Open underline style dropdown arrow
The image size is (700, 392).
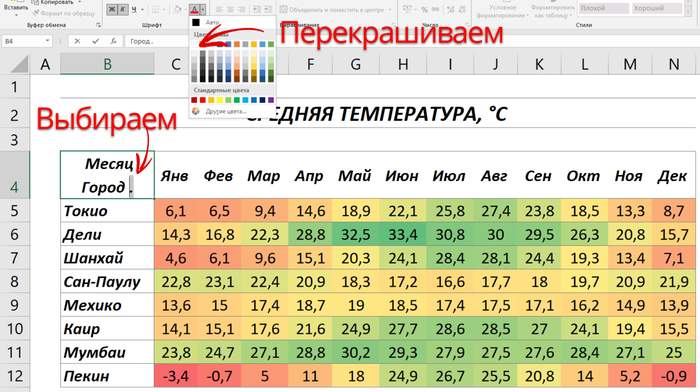(142, 9)
